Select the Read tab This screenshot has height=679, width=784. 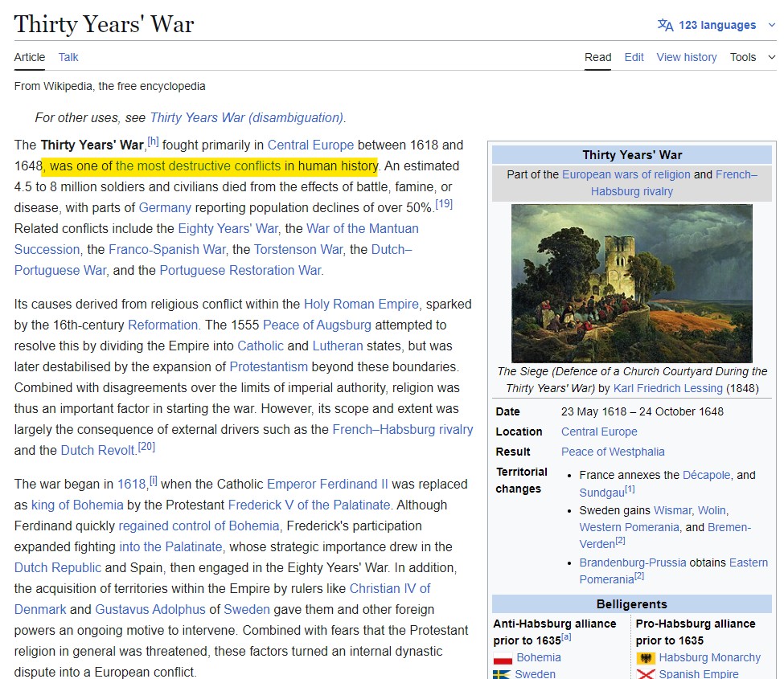click(x=597, y=58)
